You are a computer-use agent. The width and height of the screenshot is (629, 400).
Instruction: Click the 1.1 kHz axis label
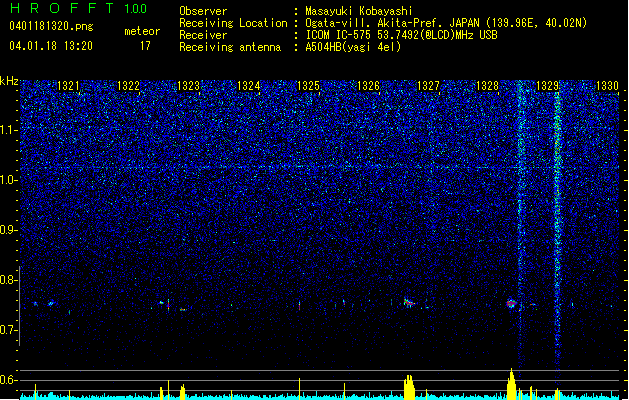point(9,130)
